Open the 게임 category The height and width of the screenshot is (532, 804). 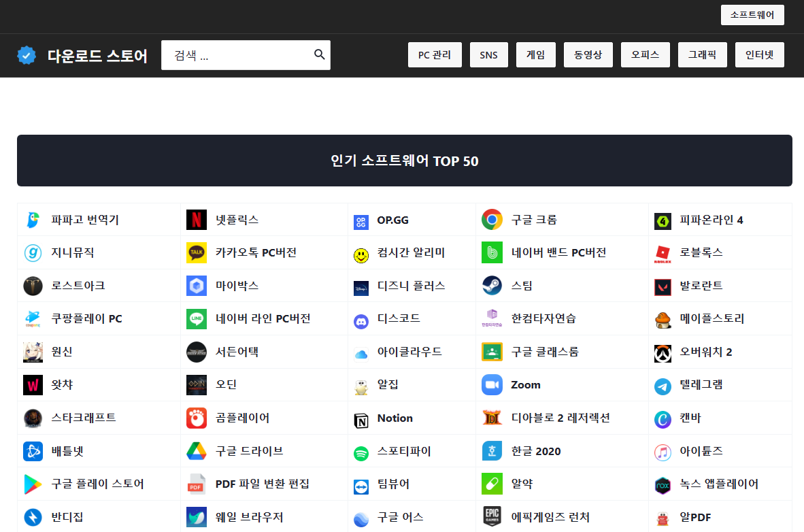(x=536, y=55)
